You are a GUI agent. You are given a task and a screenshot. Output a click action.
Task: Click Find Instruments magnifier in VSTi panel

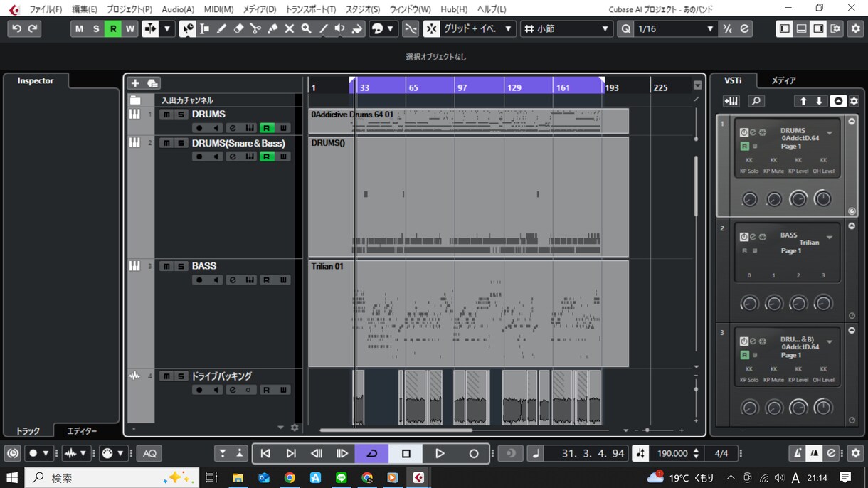(756, 101)
